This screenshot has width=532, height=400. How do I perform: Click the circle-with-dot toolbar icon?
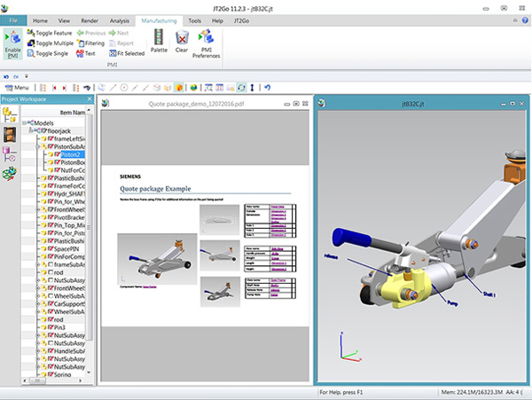click(124, 88)
